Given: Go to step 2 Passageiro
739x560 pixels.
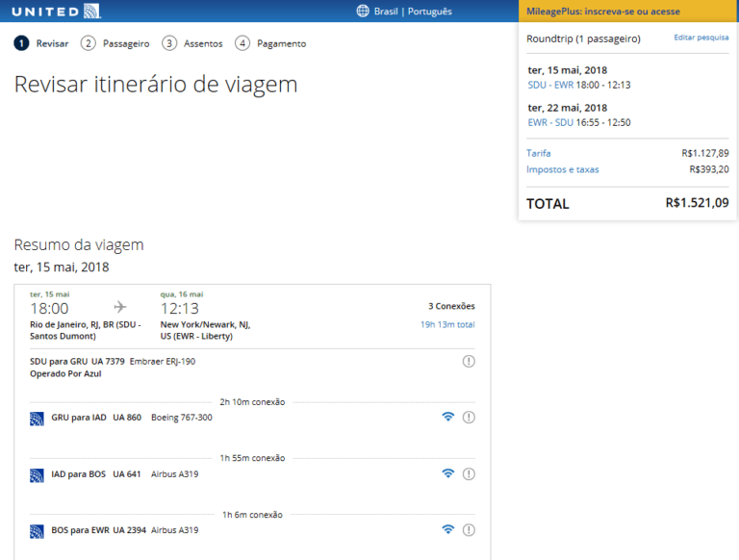Looking at the screenshot, I should [x=115, y=43].
